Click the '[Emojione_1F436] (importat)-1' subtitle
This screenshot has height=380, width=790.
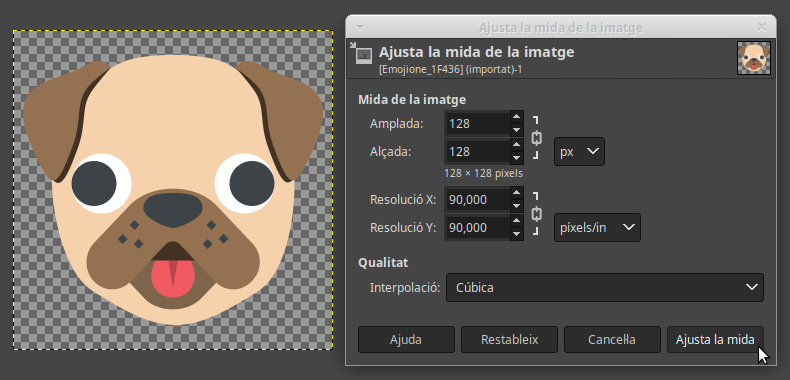click(x=450, y=69)
